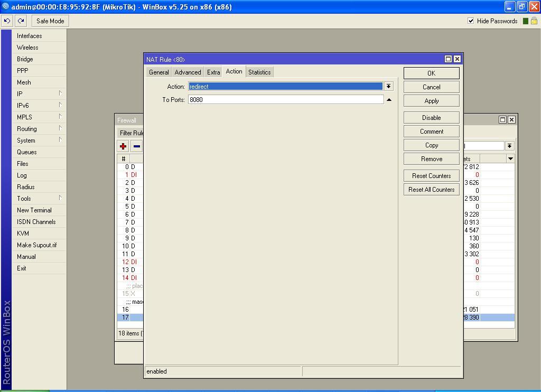Click the Cancel button

[431, 87]
